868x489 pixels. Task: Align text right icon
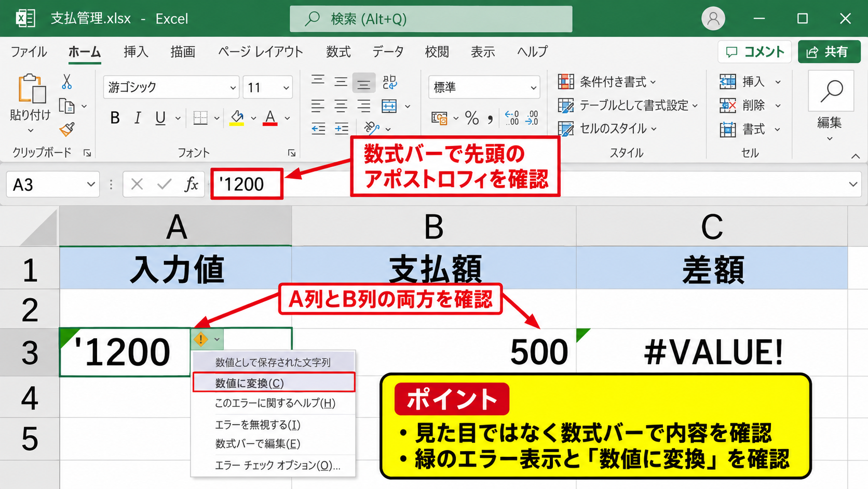(x=363, y=106)
